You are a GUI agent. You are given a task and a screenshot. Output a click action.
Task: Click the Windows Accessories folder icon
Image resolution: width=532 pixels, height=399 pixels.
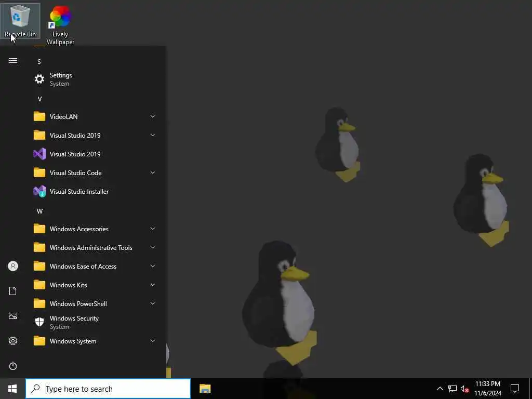tap(39, 229)
